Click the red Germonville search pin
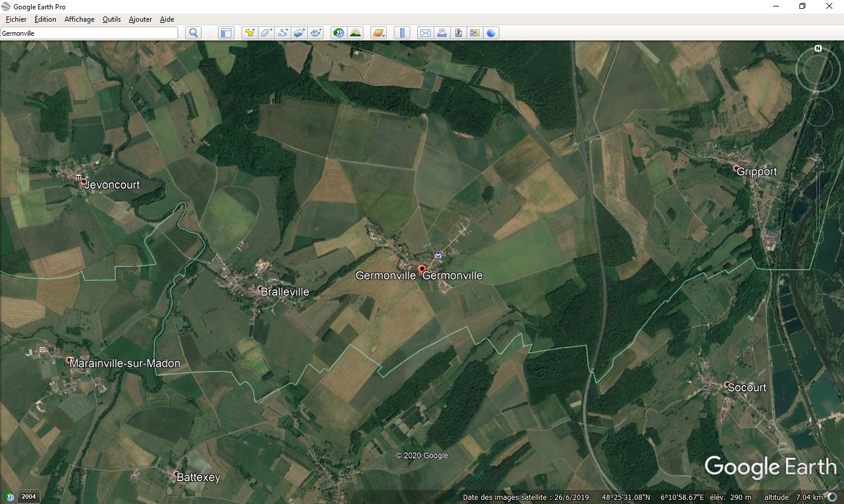844x504 pixels. 421,270
